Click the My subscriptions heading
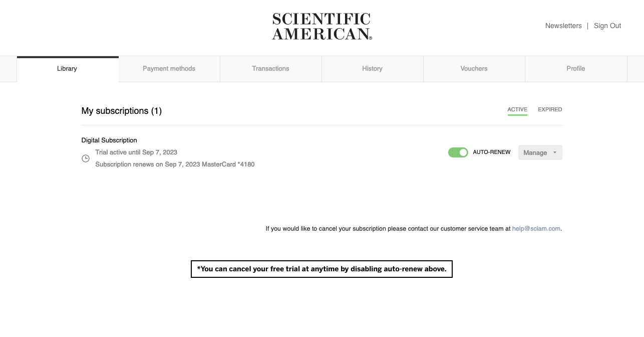 click(x=122, y=111)
